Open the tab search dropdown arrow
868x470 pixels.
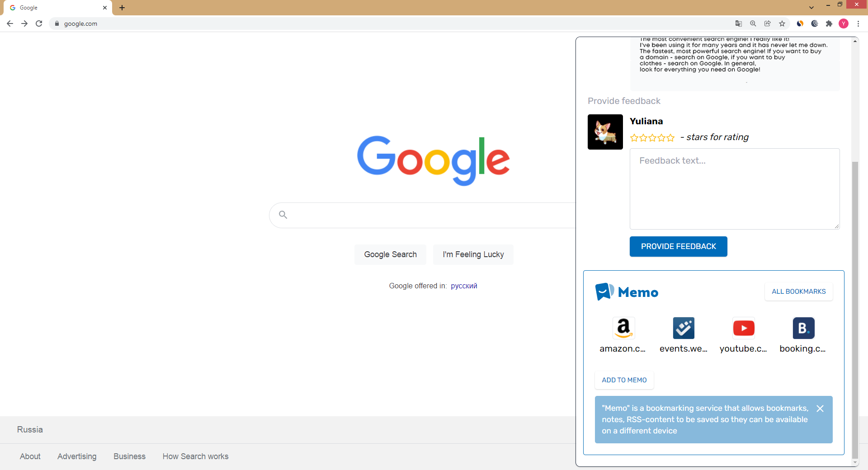(811, 8)
